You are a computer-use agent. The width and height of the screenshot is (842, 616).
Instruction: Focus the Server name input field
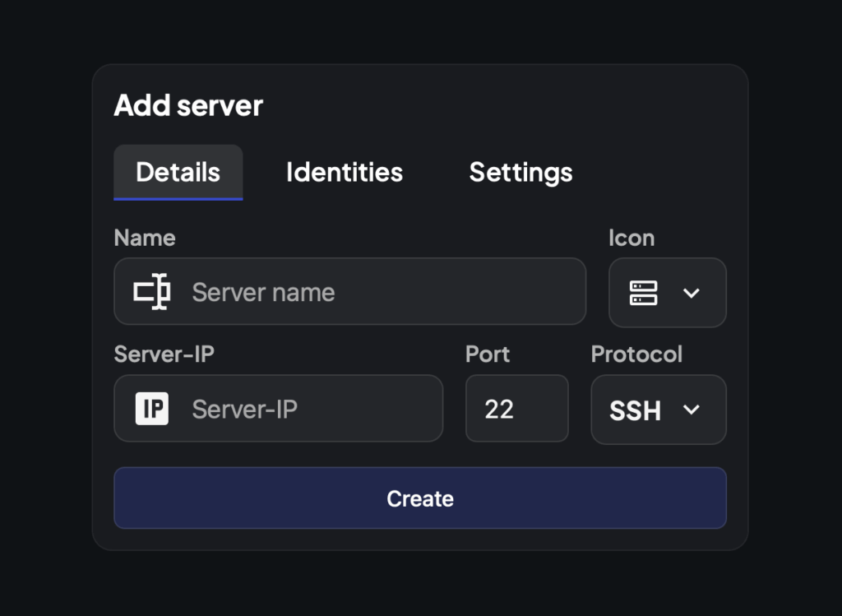click(x=378, y=292)
